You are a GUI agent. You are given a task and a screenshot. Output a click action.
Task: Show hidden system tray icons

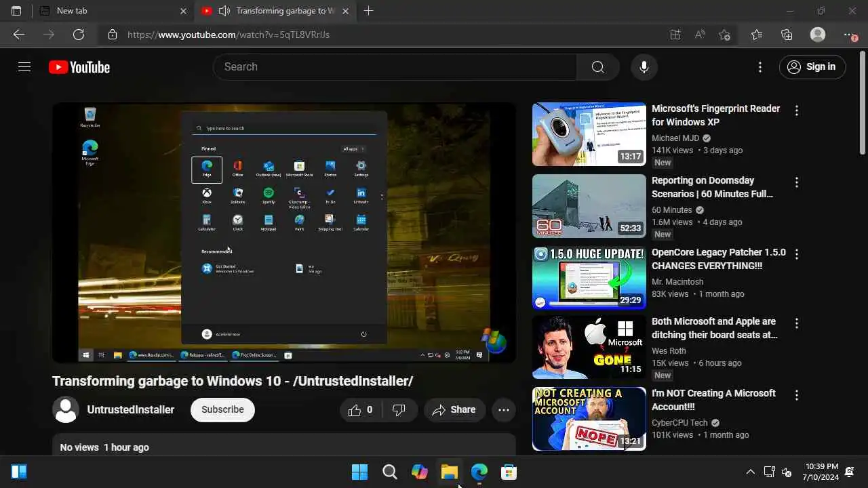point(750,472)
